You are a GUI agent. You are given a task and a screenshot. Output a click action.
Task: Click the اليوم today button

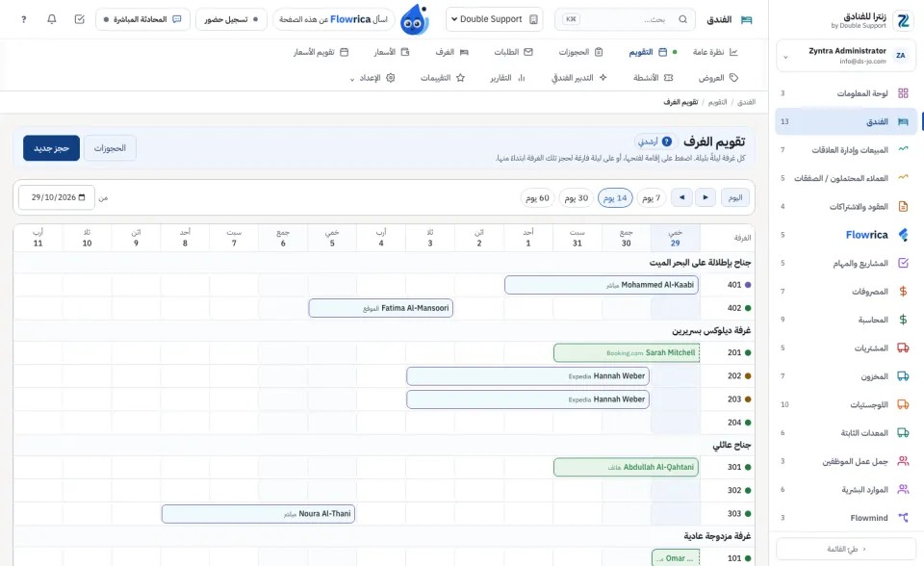[x=735, y=197]
